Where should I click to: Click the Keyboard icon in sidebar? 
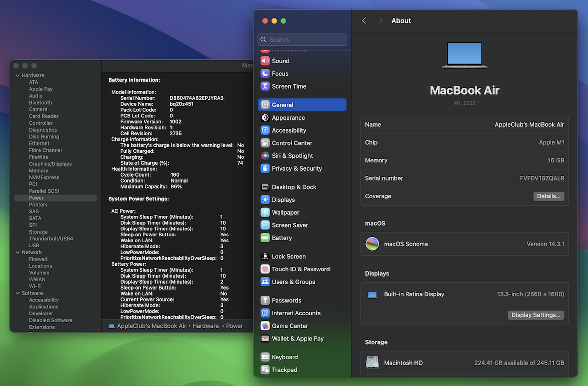point(265,357)
